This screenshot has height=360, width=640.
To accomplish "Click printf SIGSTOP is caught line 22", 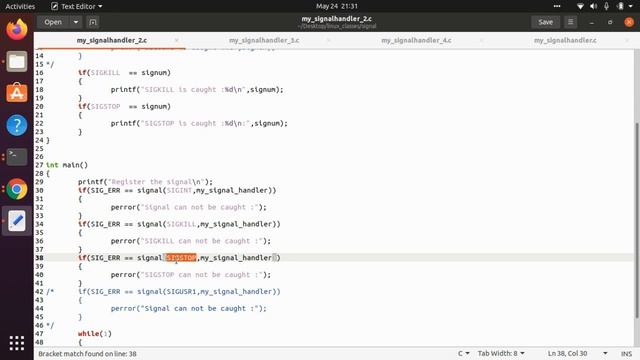I will coord(199,123).
